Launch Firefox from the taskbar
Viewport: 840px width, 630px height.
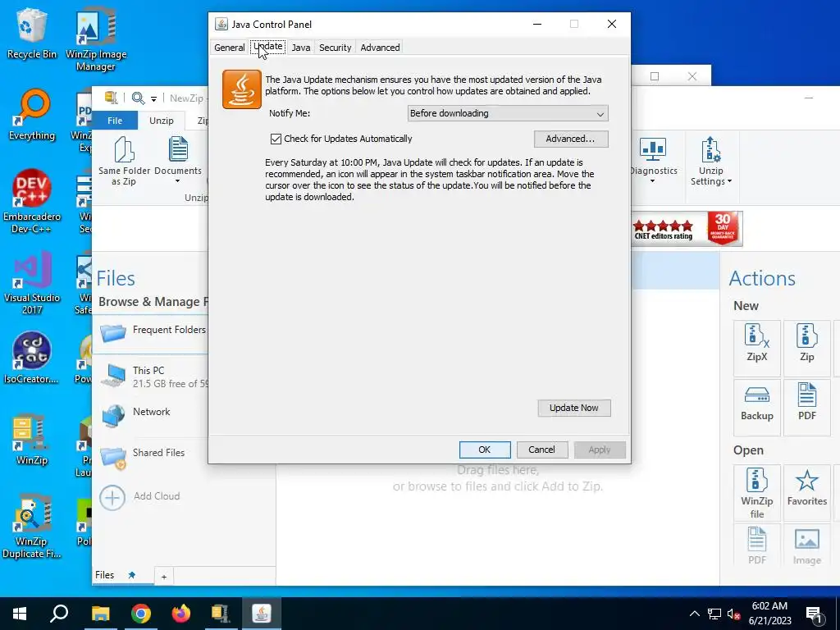[x=181, y=614]
